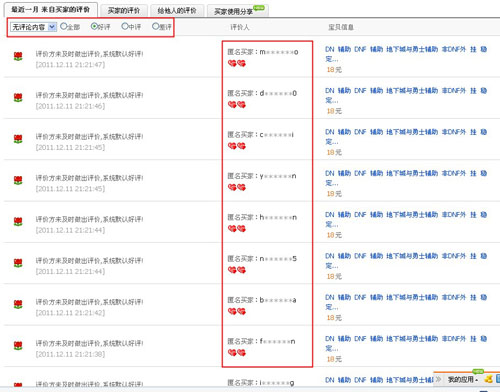
Task: Click buyer name 匿名买家: d******0
Action: pyautogui.click(x=262, y=93)
